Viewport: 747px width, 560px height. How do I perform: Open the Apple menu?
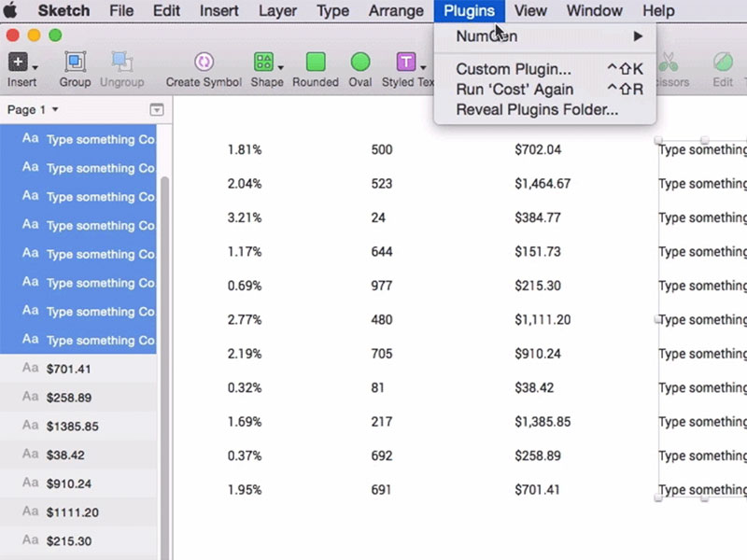(10, 10)
